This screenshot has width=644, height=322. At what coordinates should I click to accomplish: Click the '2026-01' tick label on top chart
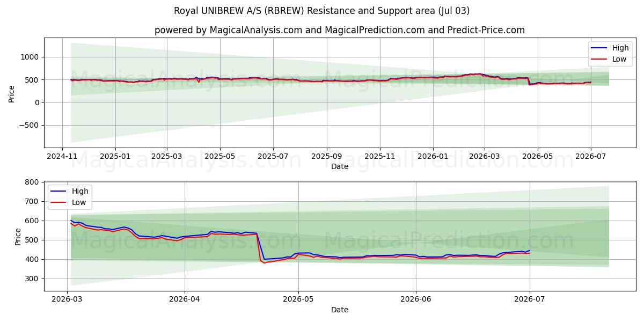[x=433, y=156]
